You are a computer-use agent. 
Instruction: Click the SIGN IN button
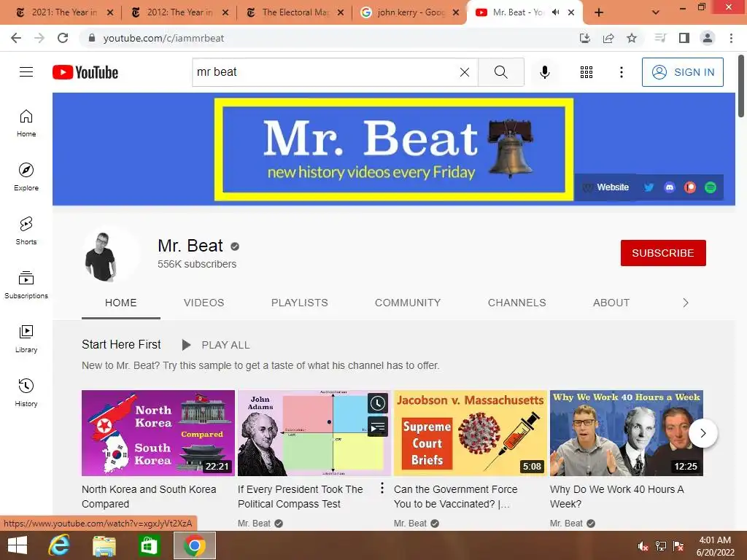click(x=683, y=72)
